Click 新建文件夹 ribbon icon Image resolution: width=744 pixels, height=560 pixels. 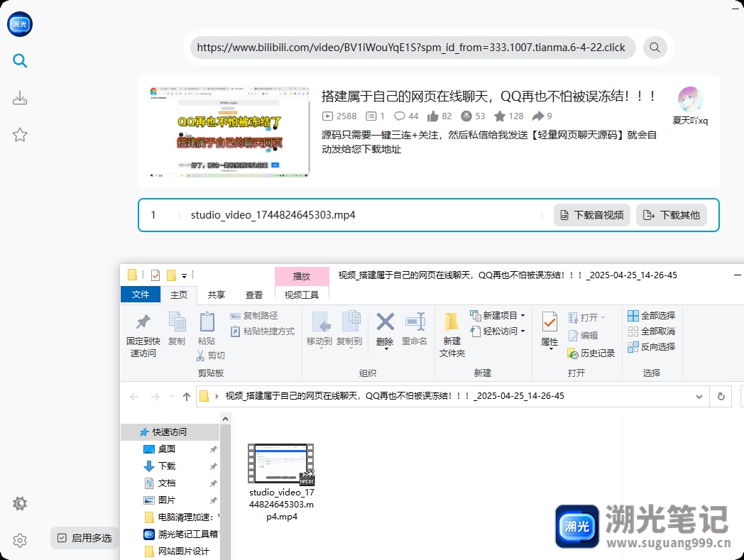point(452,322)
